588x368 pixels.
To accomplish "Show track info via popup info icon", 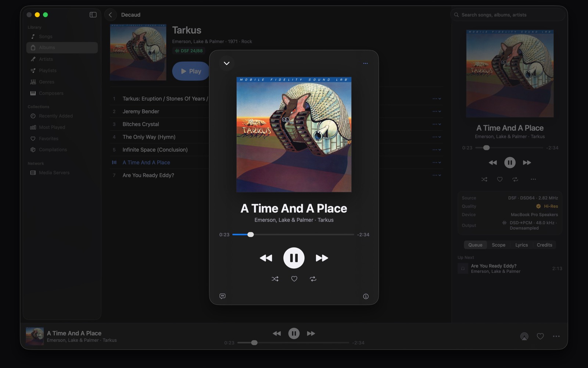I will (366, 296).
